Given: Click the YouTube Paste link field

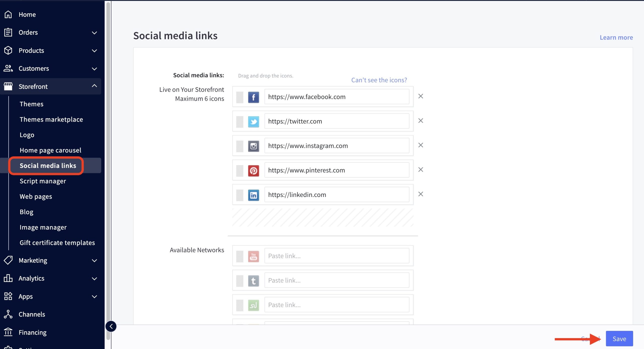Looking at the screenshot, I should [x=337, y=256].
